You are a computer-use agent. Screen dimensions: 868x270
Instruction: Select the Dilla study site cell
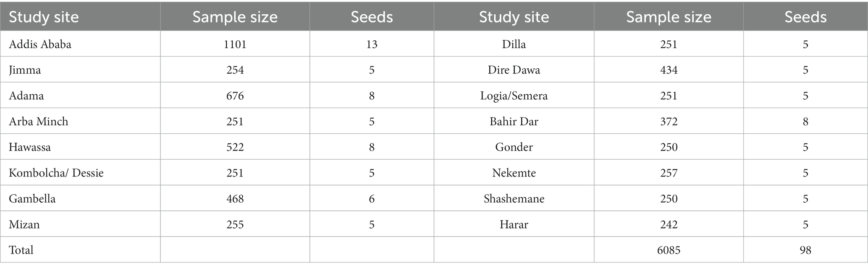tap(514, 44)
